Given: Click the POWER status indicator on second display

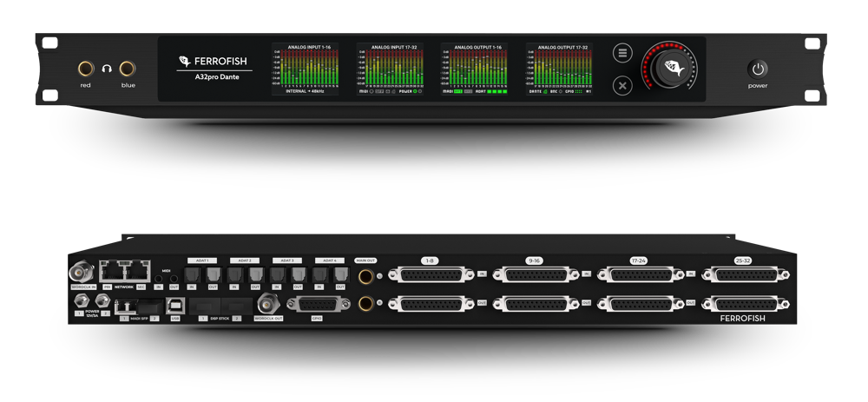Looking at the screenshot, I should [x=411, y=91].
